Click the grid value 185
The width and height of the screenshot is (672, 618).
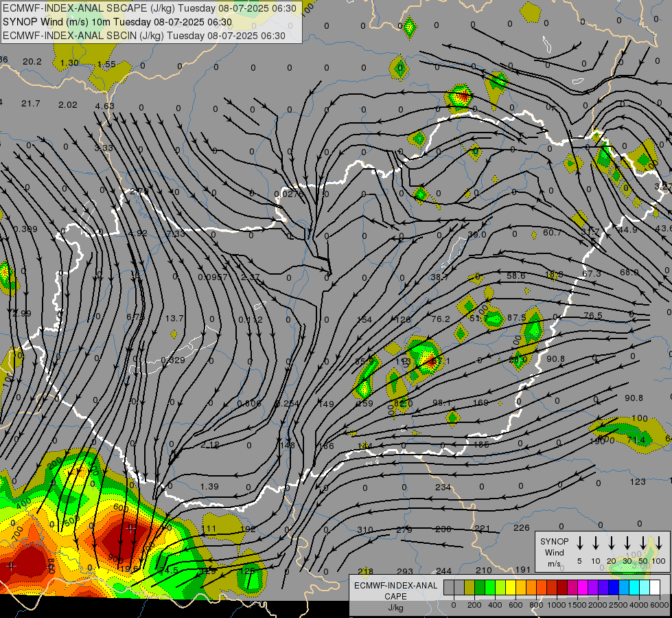(481, 445)
